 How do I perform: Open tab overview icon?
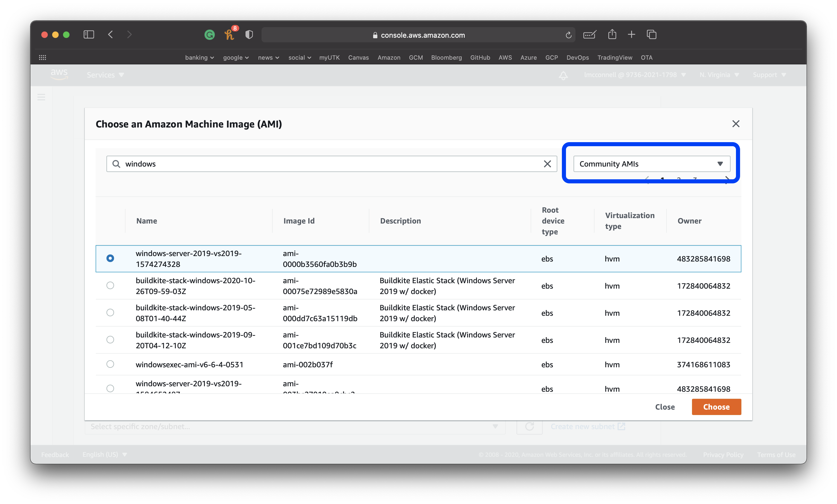[x=651, y=35]
